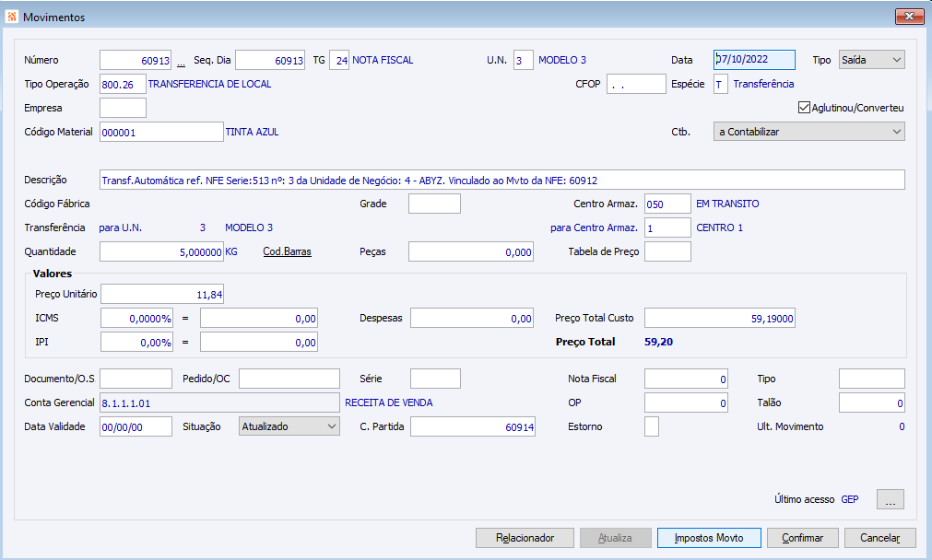
Task: Click the MODELO 3 text beside U.N.
Action: 562,60
